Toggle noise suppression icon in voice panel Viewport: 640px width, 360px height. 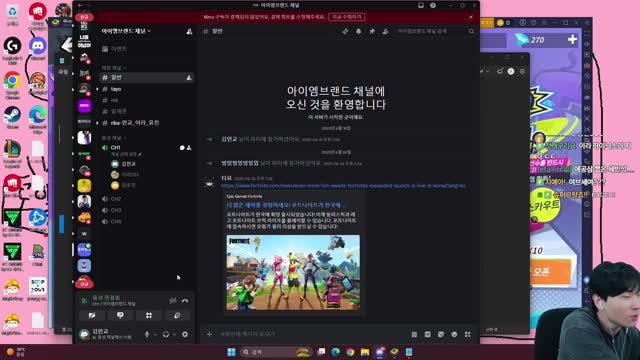[173, 301]
